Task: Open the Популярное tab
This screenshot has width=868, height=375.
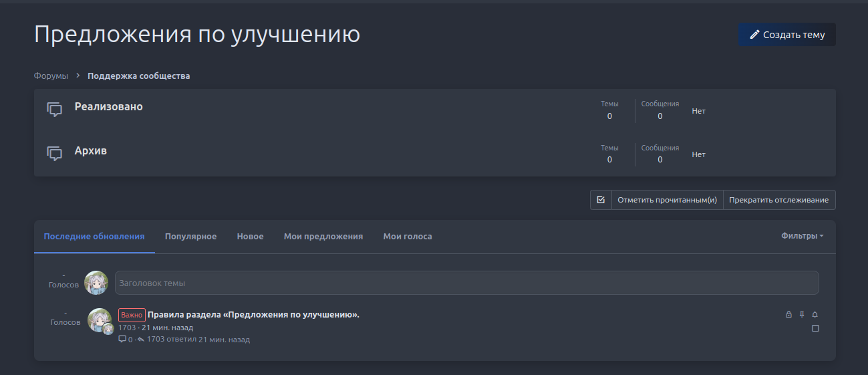Action: point(190,237)
